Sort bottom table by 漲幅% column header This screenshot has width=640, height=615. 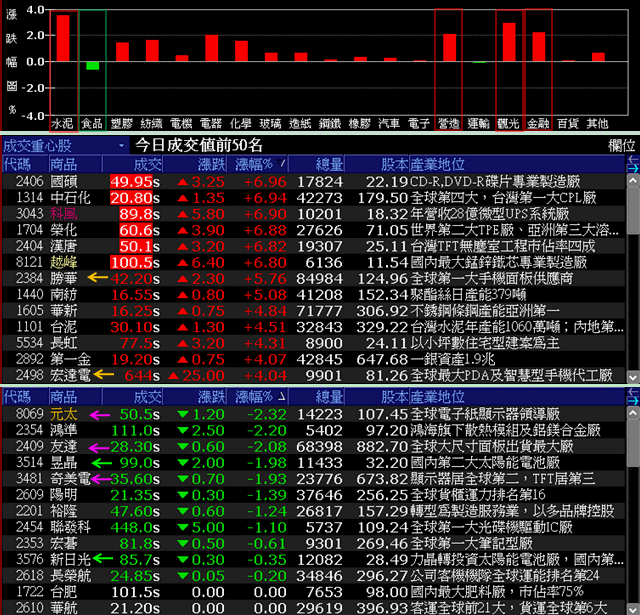[x=258, y=396]
